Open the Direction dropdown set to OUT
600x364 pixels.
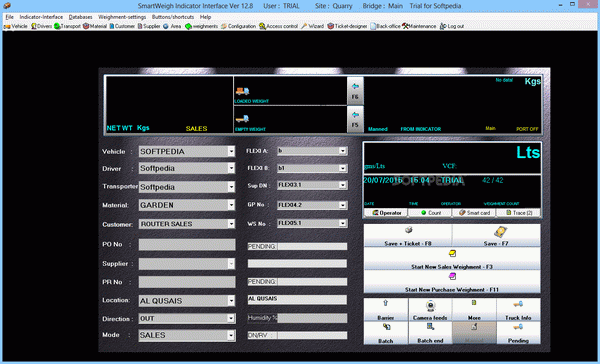coord(231,318)
